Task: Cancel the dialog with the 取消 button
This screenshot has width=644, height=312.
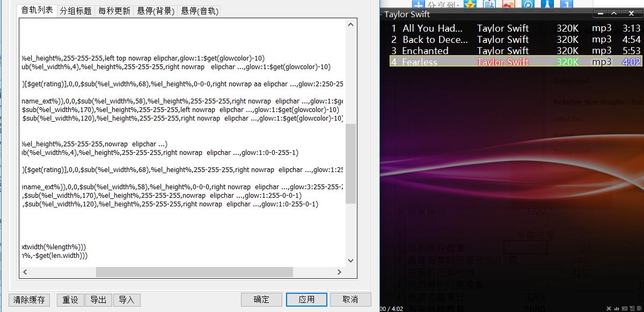Action: (x=350, y=300)
